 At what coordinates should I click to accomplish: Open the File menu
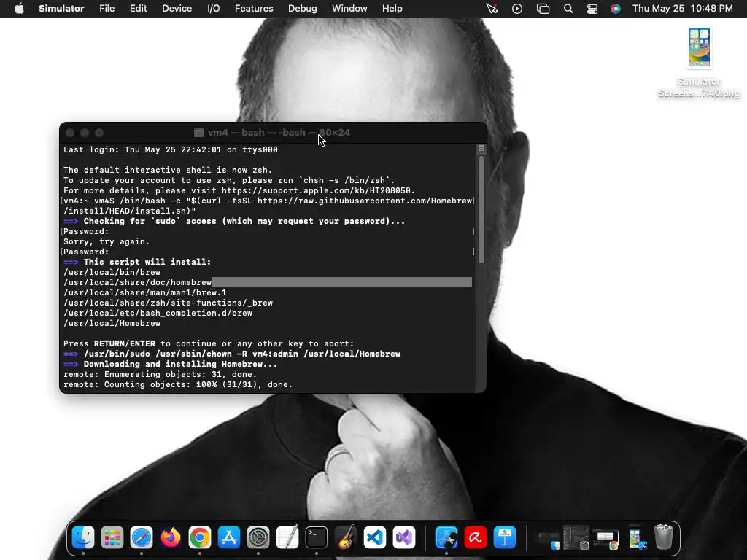[107, 9]
